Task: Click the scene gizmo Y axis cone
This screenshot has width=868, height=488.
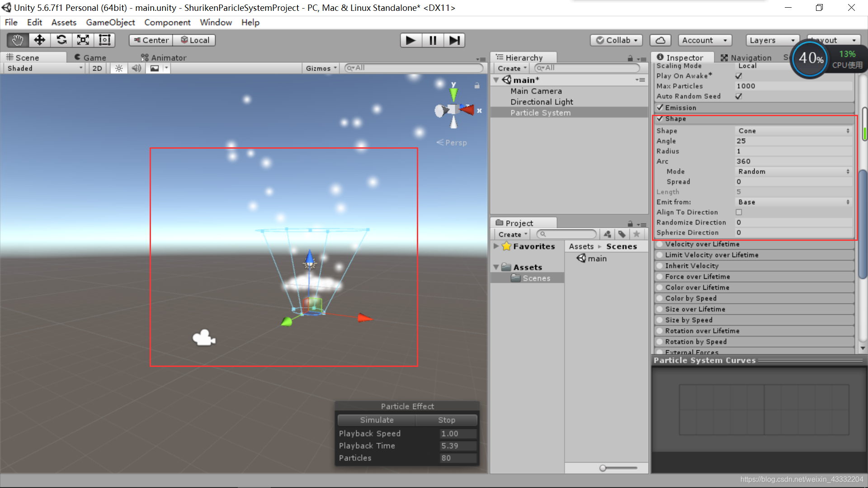Action: (x=453, y=94)
